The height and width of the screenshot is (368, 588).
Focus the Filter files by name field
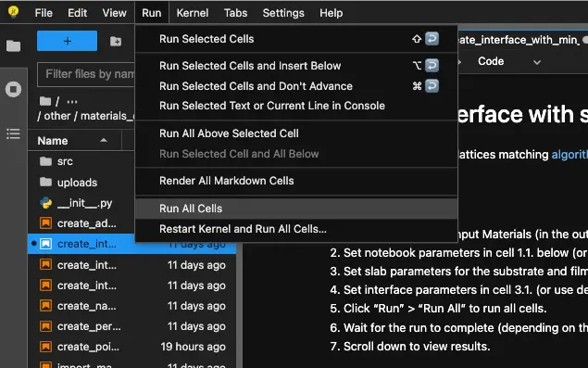click(86, 74)
